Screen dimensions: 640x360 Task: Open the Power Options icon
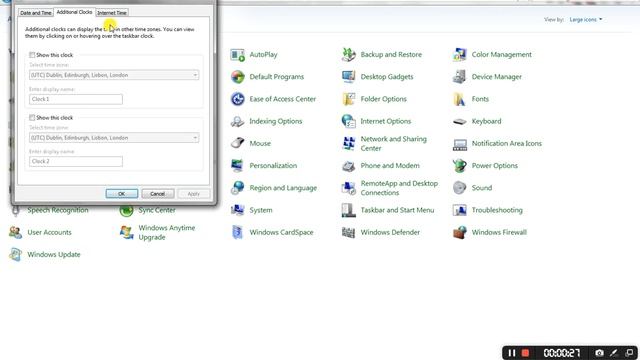point(460,166)
